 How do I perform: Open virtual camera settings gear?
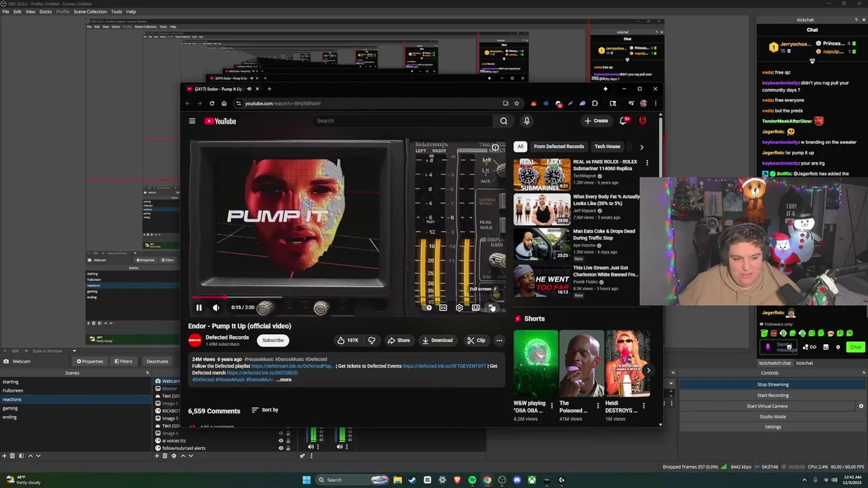tap(861, 406)
